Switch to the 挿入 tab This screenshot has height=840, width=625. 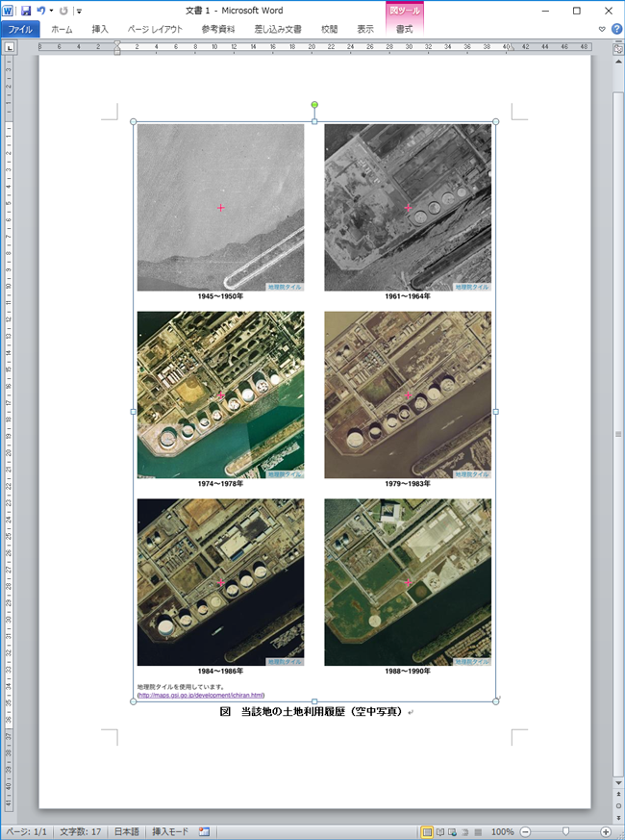100,29
